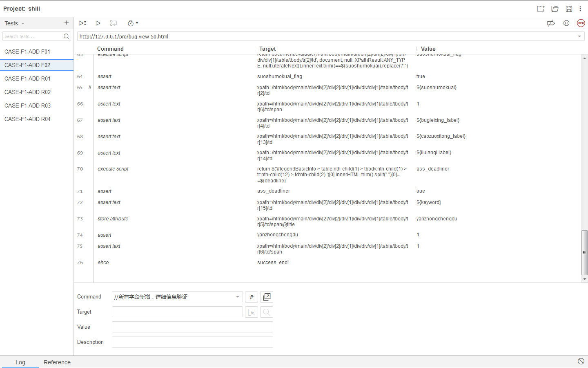This screenshot has width=588, height=368.
Task: Run the current test case
Action: pyautogui.click(x=98, y=23)
